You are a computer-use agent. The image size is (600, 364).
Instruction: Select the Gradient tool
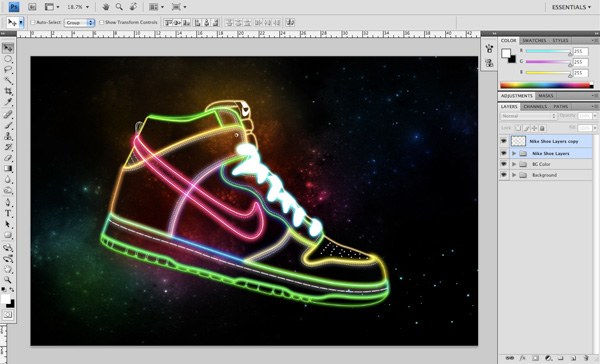8,169
